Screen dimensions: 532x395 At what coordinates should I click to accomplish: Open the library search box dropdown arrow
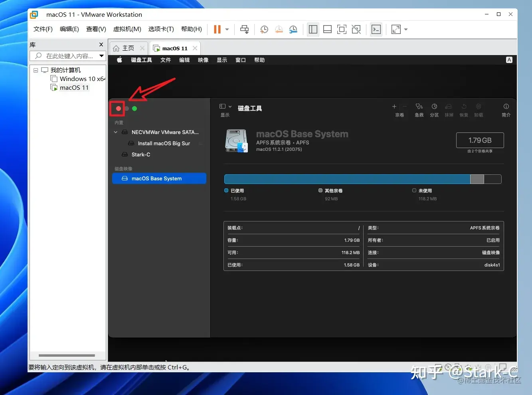click(101, 56)
